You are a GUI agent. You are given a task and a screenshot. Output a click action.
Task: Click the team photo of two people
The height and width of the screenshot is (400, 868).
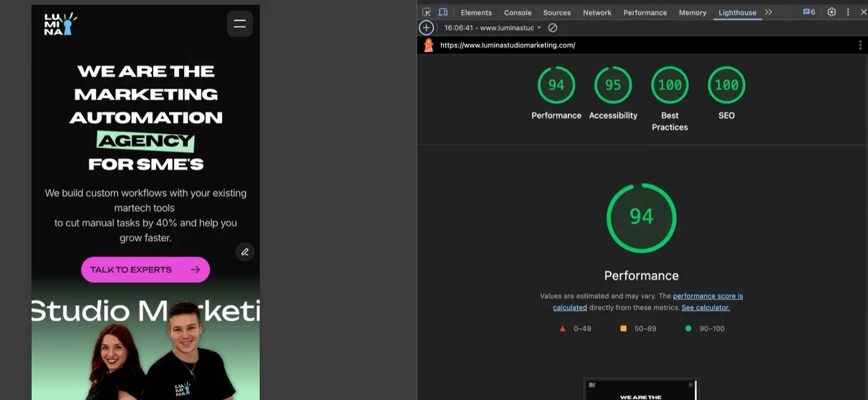click(x=162, y=352)
